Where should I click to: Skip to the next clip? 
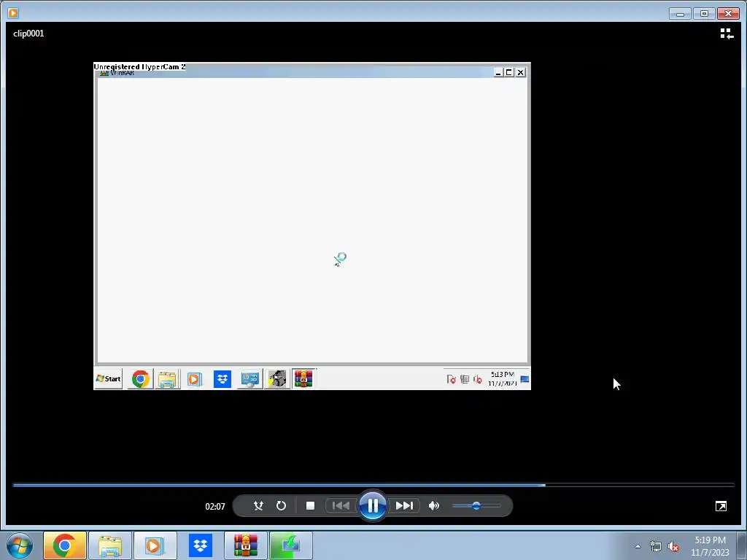coord(404,506)
